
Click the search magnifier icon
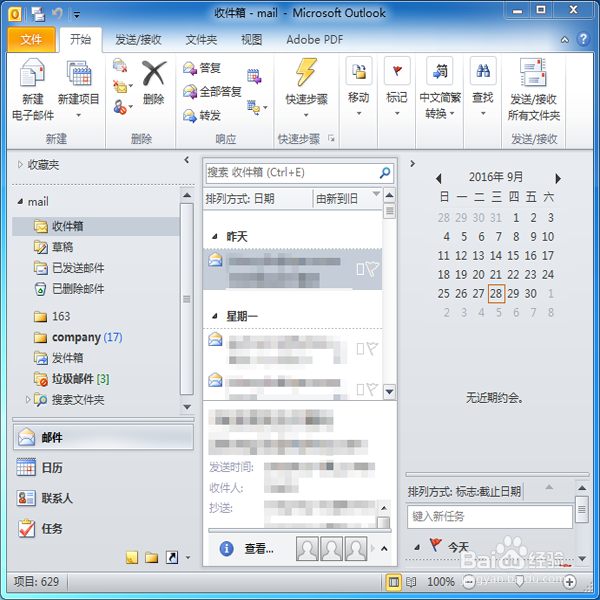tap(385, 173)
